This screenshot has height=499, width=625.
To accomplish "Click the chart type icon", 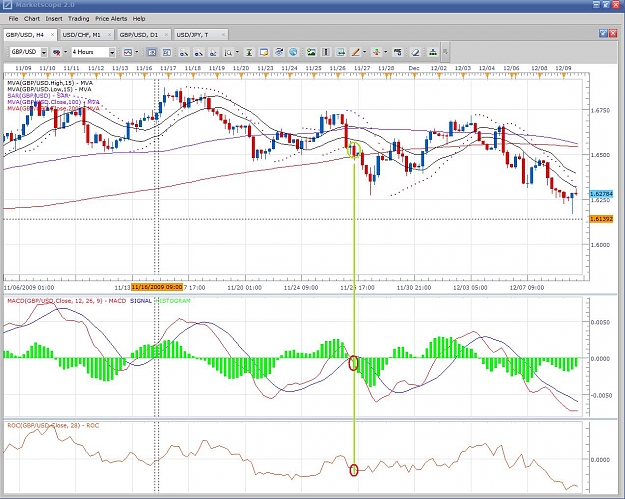I will tap(128, 52).
